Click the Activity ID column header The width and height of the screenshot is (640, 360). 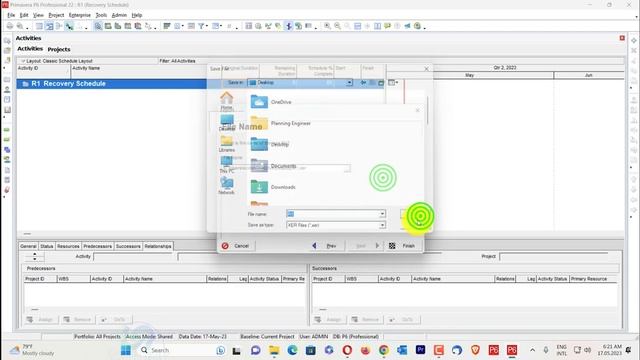[x=44, y=71]
